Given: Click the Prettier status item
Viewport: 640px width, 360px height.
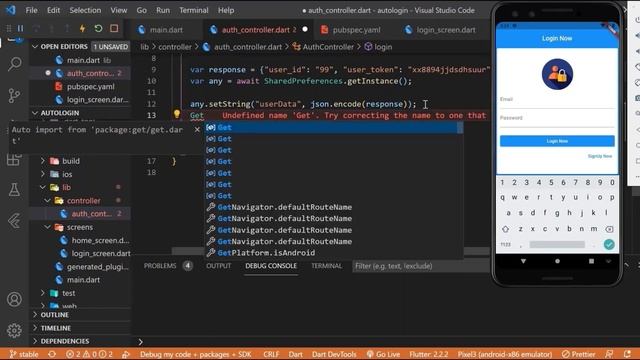Looking at the screenshot, I should [x=578, y=354].
